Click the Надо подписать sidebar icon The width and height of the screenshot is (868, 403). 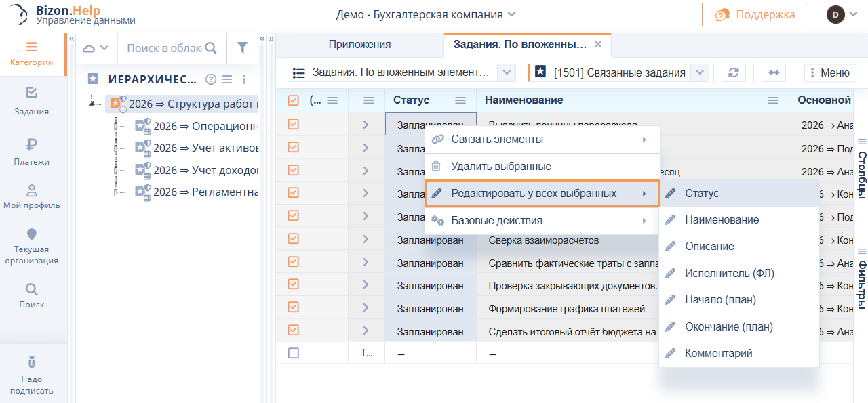[32, 375]
